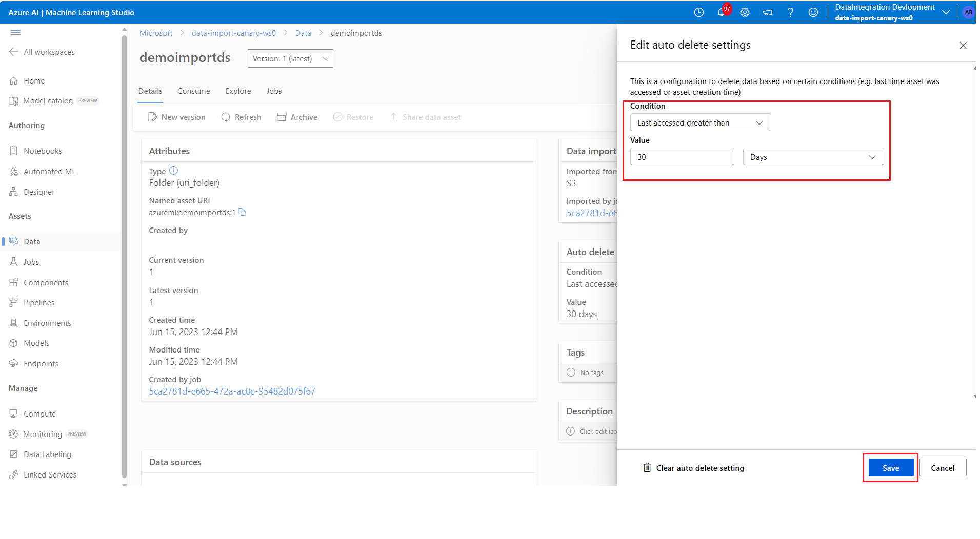Open Environments in the sidebar
980x539 pixels.
click(x=40, y=323)
